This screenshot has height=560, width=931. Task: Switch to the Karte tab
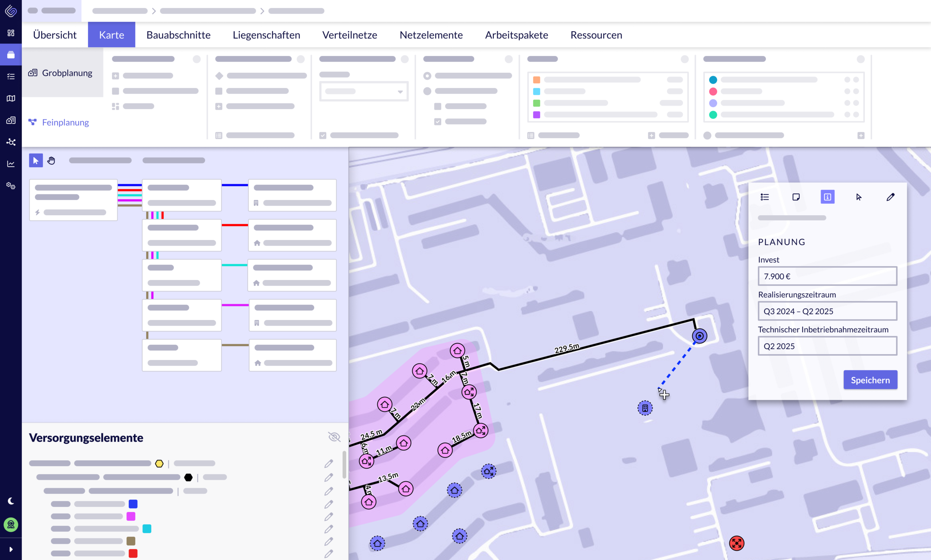pyautogui.click(x=111, y=35)
